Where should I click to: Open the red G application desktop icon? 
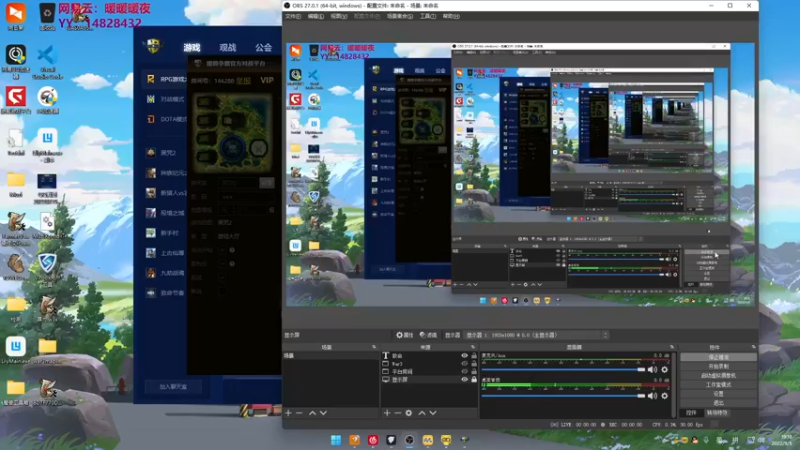15,101
